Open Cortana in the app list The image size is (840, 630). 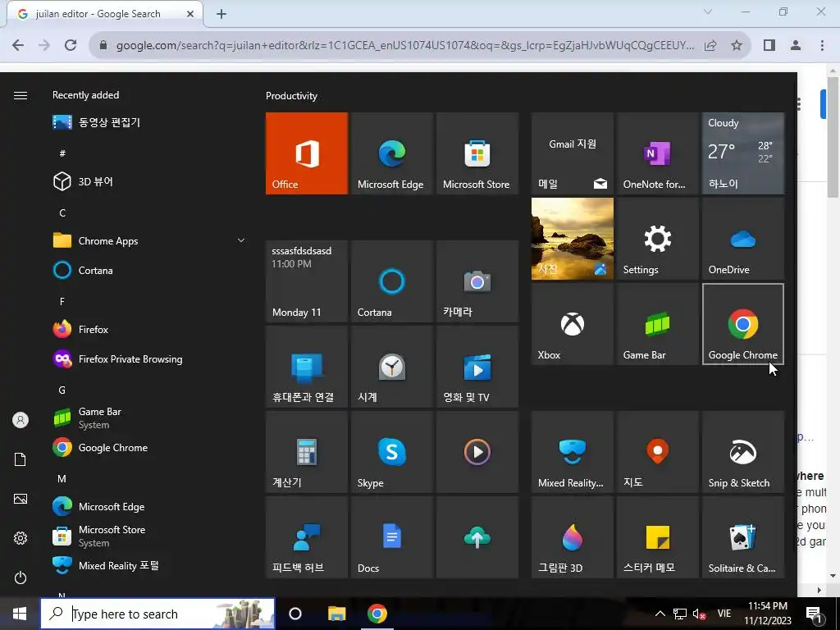pyautogui.click(x=150, y=271)
